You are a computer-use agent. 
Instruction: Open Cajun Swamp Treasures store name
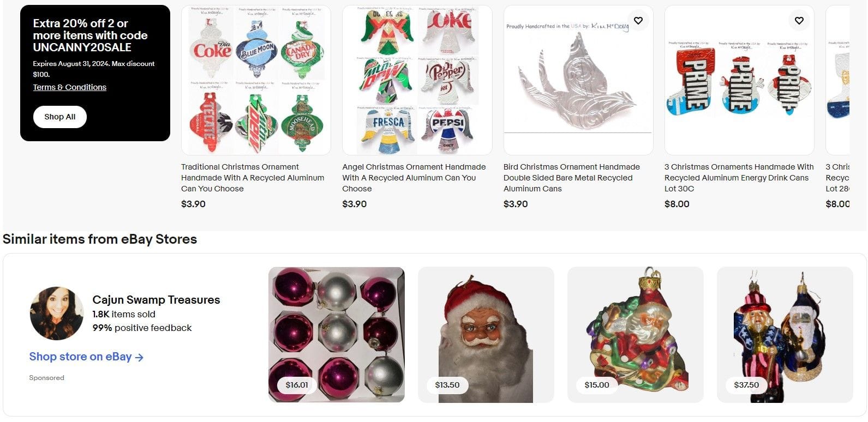click(156, 300)
